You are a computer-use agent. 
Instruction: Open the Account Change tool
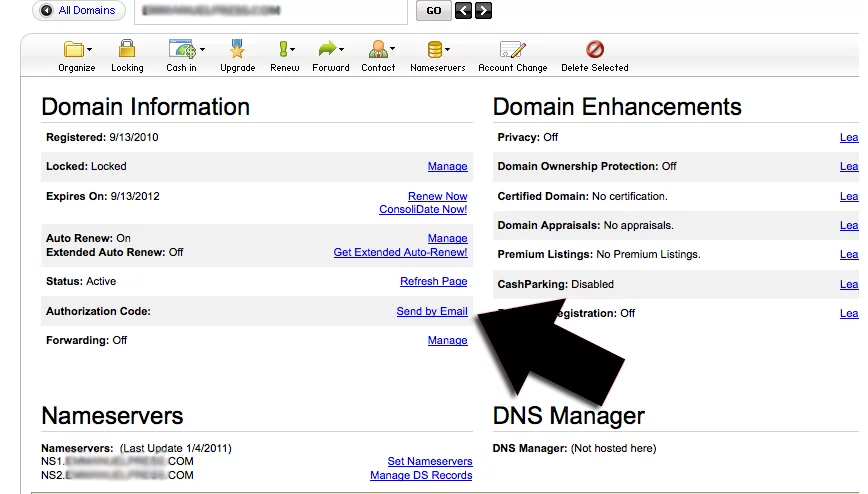pos(512,50)
